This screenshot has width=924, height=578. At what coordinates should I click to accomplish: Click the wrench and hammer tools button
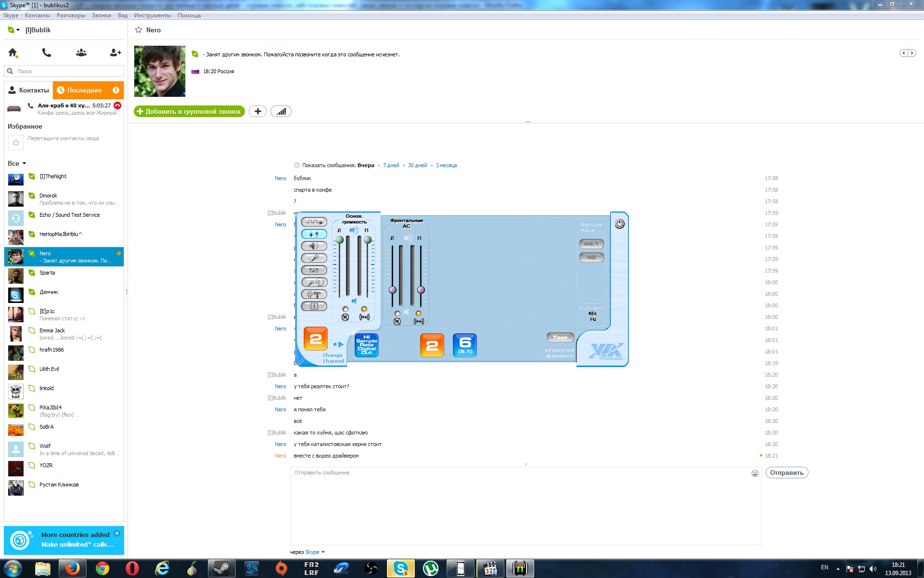[314, 294]
